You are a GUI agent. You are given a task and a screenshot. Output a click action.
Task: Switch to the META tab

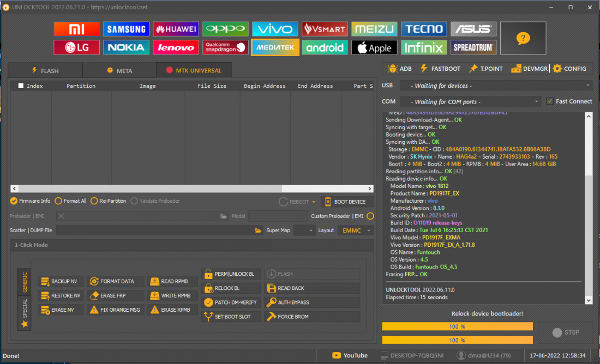pos(119,71)
